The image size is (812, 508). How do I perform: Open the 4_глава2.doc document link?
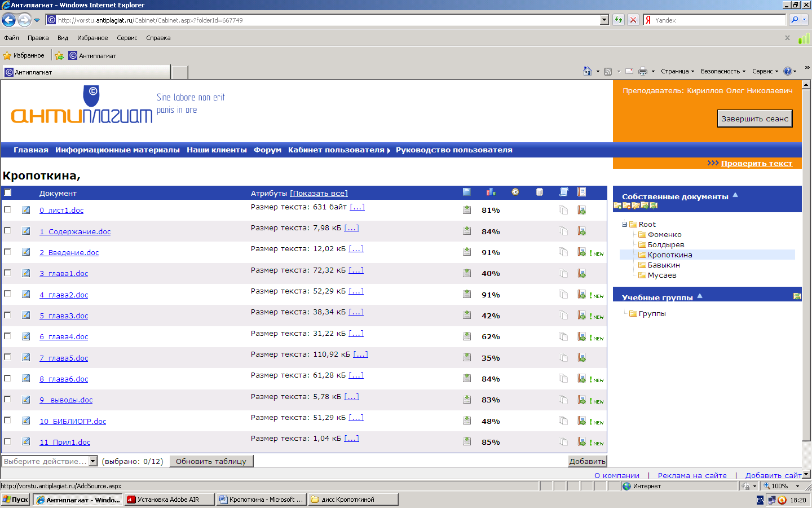pyautogui.click(x=64, y=295)
